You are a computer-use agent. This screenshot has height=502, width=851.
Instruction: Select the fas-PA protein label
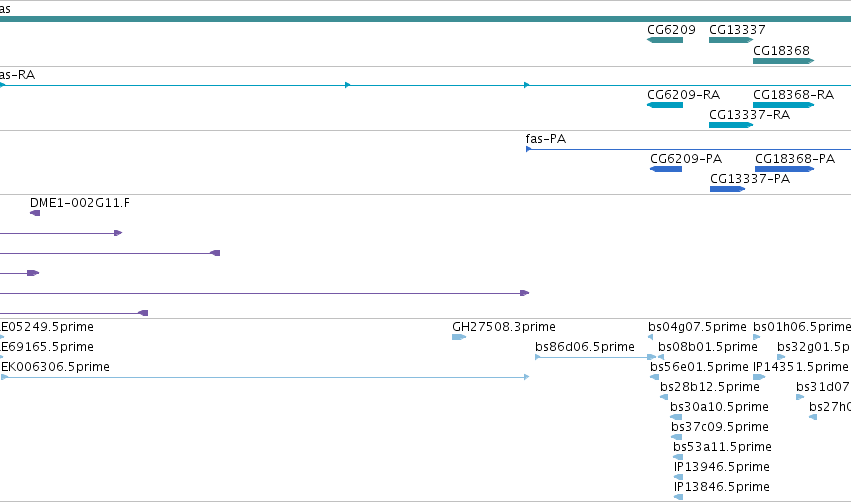545,139
